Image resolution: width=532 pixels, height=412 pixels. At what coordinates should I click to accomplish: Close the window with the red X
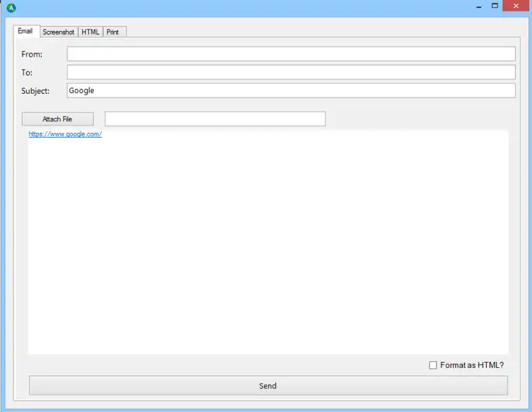pos(516,6)
